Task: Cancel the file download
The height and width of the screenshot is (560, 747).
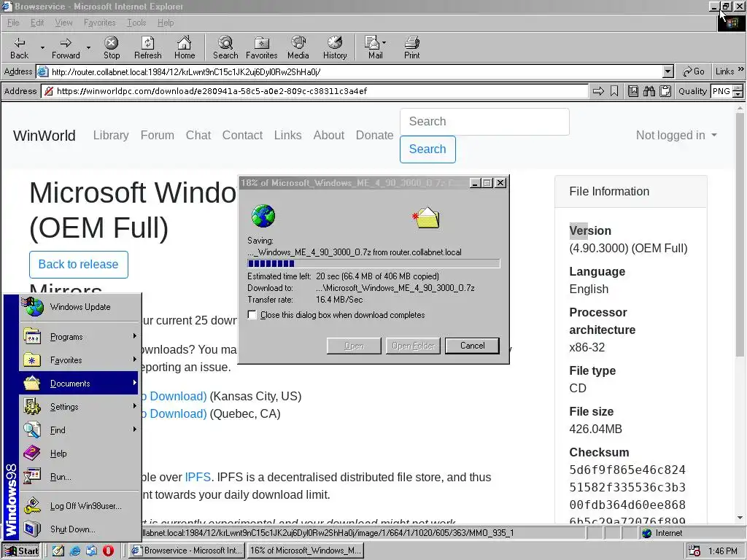Action: [x=472, y=346]
